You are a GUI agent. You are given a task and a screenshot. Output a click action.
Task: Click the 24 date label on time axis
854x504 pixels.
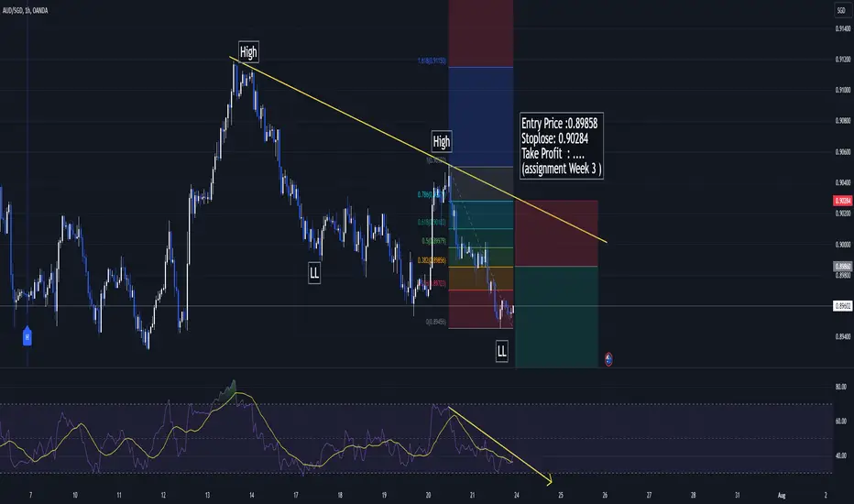pyautogui.click(x=516, y=495)
